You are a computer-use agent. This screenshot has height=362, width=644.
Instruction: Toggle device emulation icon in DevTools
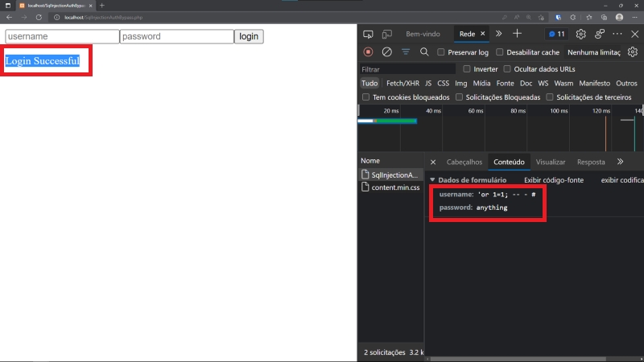pyautogui.click(x=387, y=34)
